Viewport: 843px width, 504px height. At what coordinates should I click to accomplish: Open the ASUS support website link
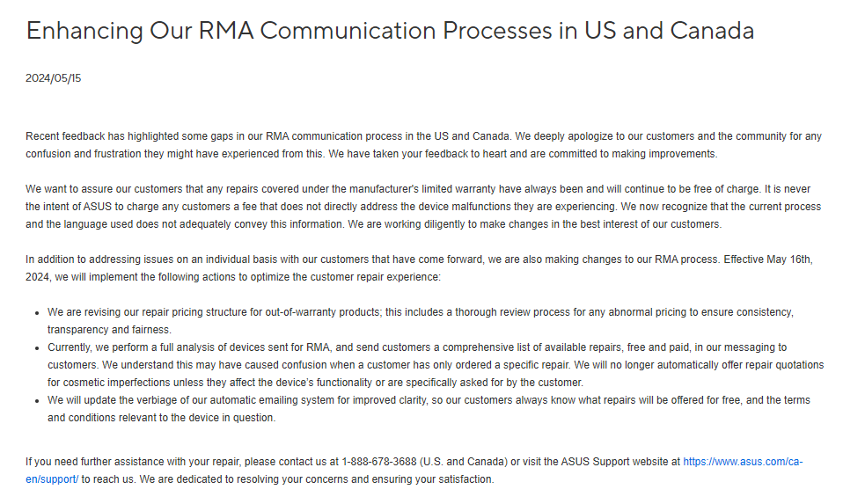point(742,461)
